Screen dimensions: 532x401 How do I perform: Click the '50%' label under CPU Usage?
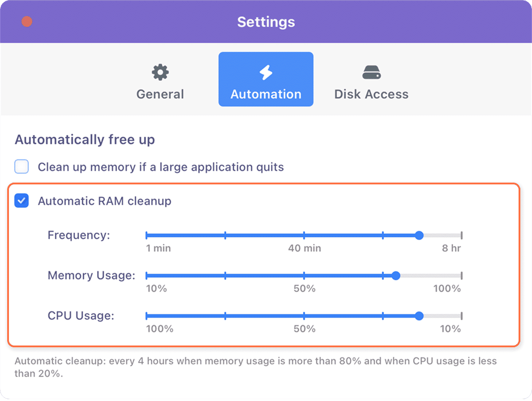pyautogui.click(x=305, y=329)
